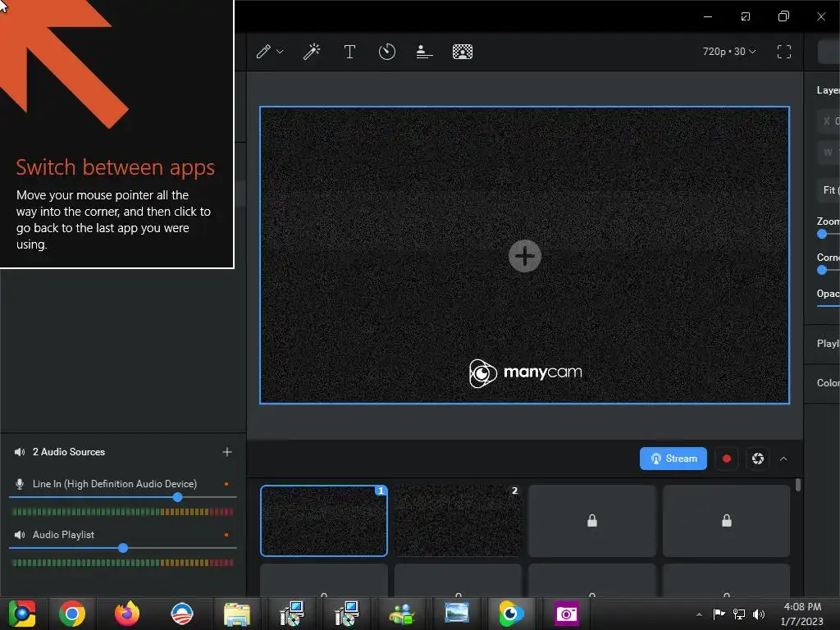
Task: Add a new audio source with plus
Action: tap(227, 452)
